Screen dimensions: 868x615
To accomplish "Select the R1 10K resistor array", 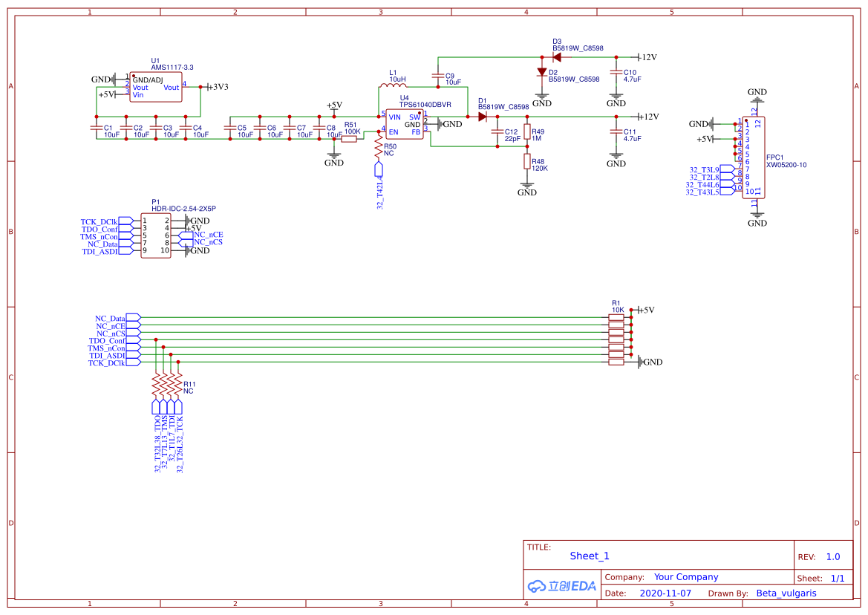I will (616, 340).
